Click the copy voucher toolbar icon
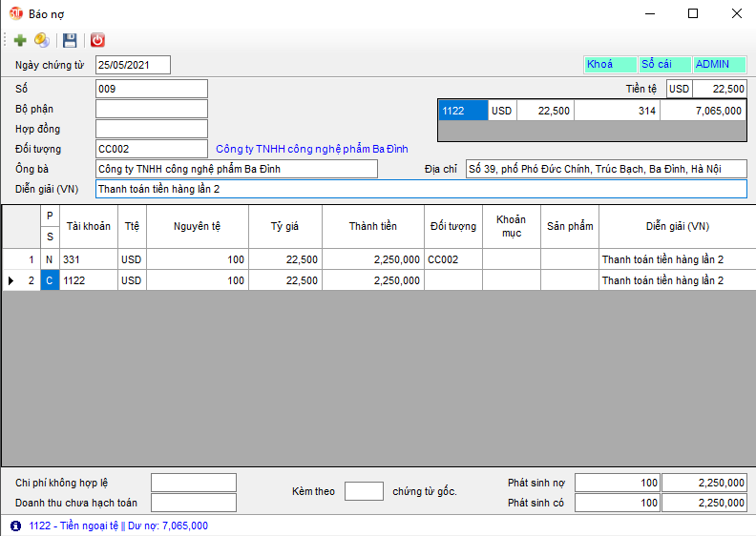The image size is (756, 536). tap(41, 40)
